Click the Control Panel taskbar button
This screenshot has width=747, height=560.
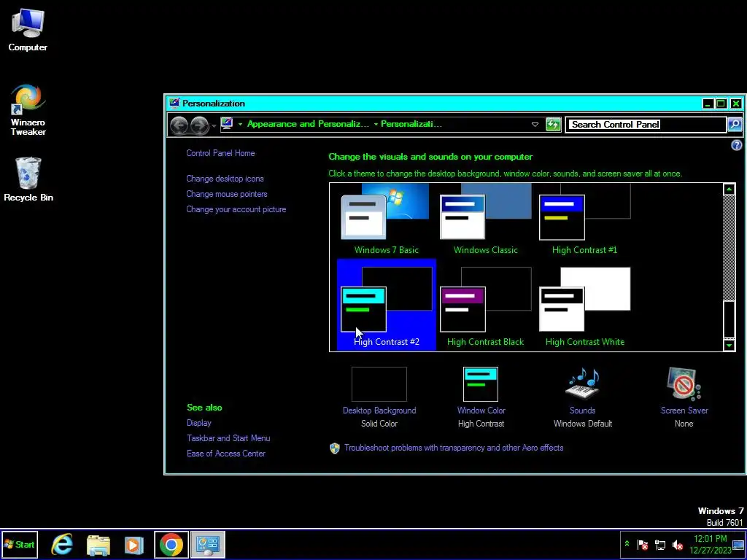click(x=208, y=544)
